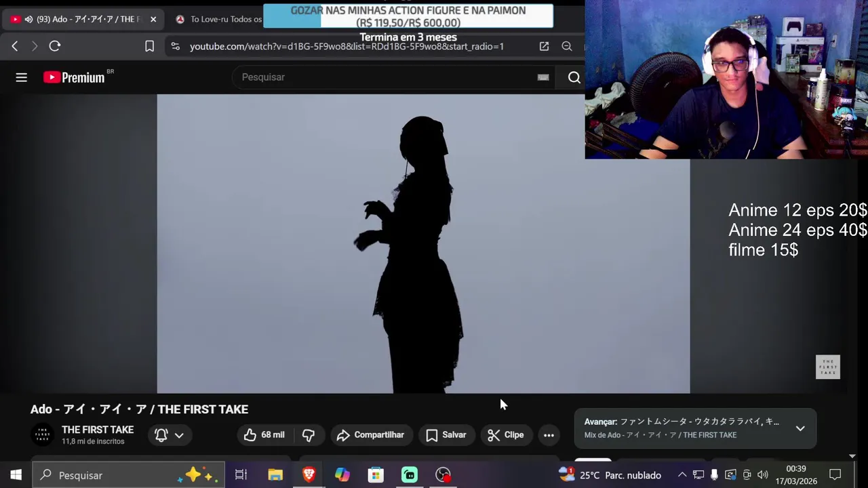
Task: Like the video with 68 mil
Action: coord(264,435)
